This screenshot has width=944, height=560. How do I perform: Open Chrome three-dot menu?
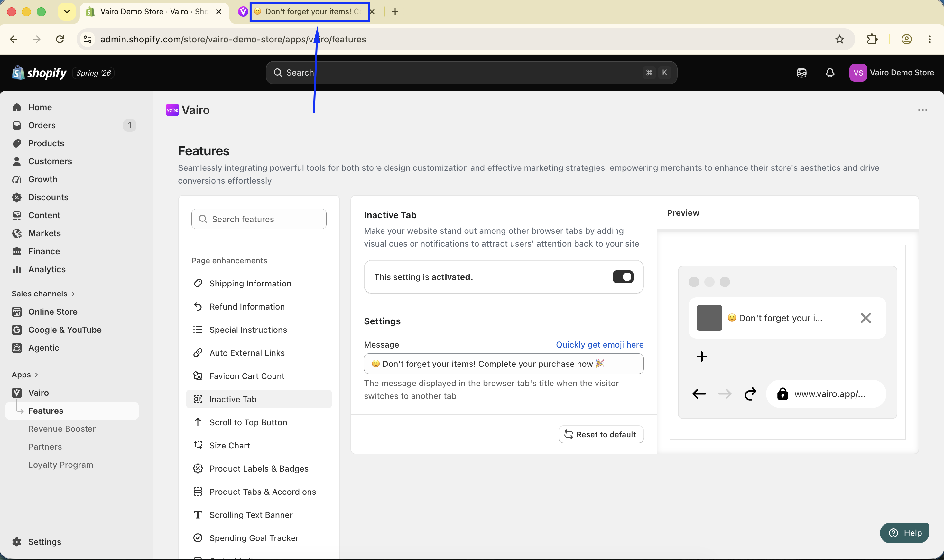(929, 39)
